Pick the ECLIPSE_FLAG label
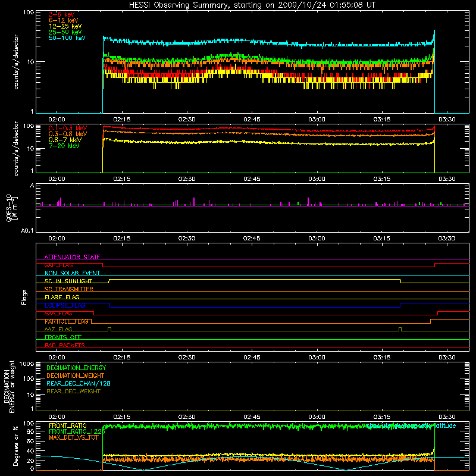This screenshot has width=476, height=476. click(x=65, y=305)
